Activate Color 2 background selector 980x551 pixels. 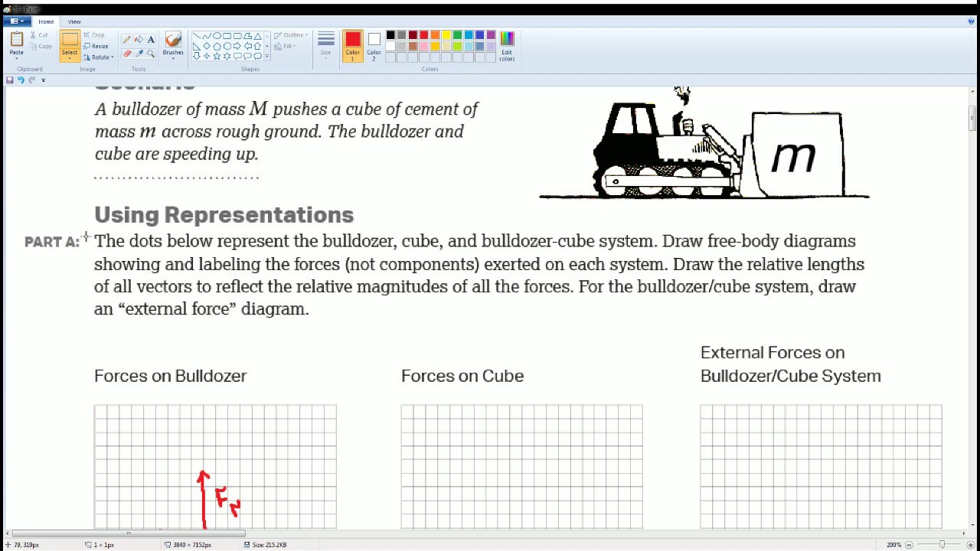click(x=374, y=46)
